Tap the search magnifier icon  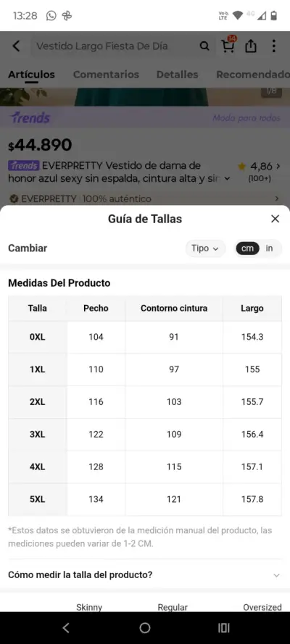click(x=204, y=46)
